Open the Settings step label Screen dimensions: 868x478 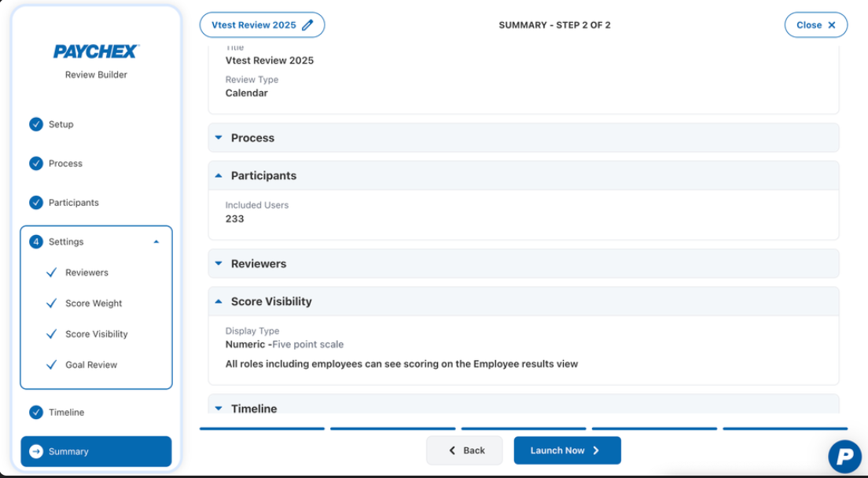coord(66,242)
